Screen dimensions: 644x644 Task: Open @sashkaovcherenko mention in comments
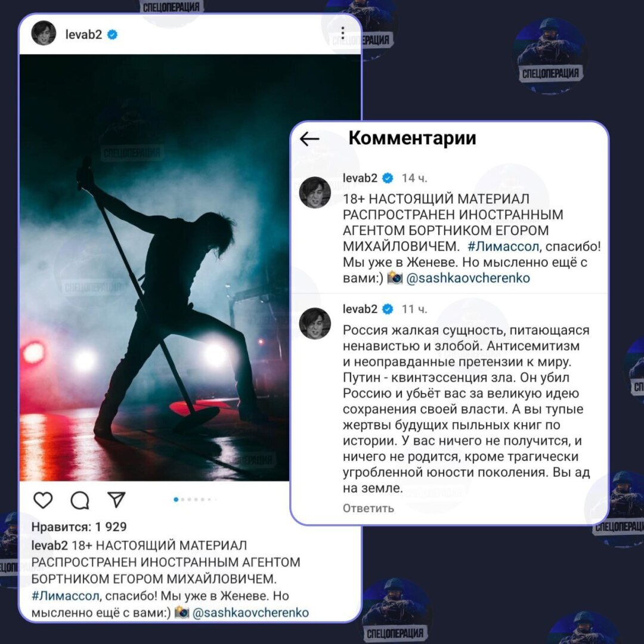(468, 278)
